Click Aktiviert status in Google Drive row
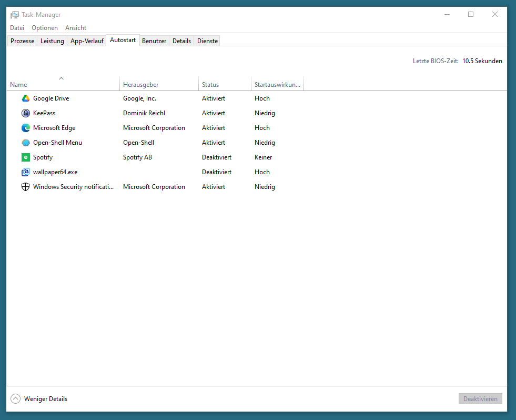The image size is (516, 420). tap(214, 98)
